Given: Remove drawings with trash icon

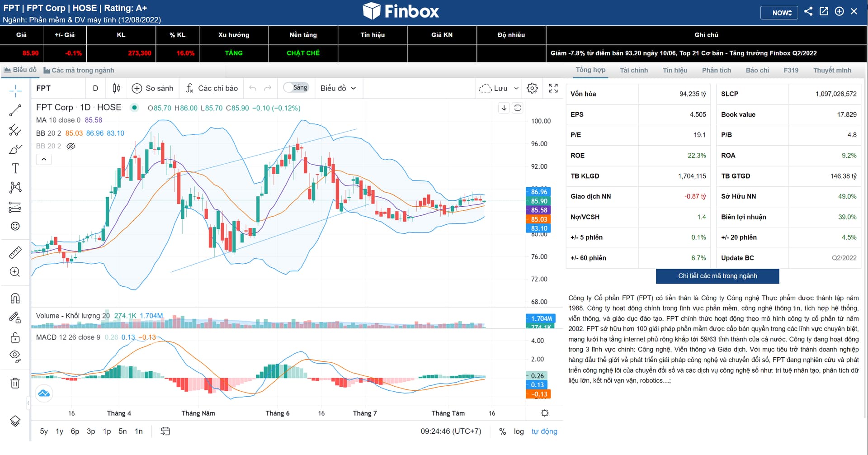Looking at the screenshot, I should pos(15,383).
